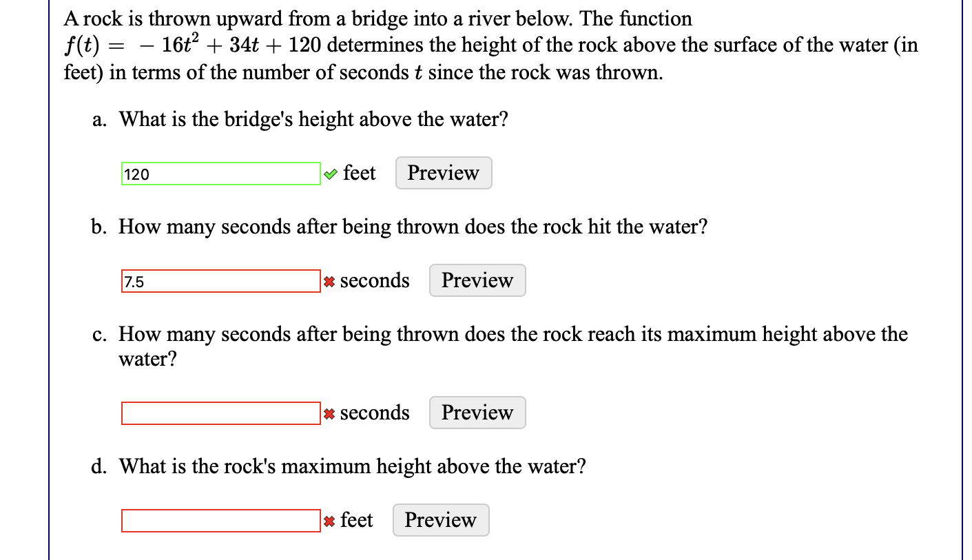This screenshot has width=972, height=560.
Task: Click the validation icon for part b's answer
Action: pos(329,280)
